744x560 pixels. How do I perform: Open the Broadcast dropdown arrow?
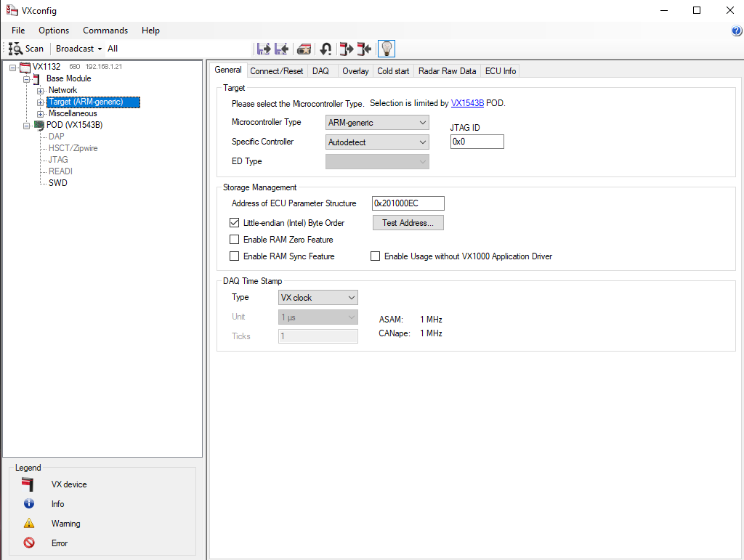coord(100,49)
